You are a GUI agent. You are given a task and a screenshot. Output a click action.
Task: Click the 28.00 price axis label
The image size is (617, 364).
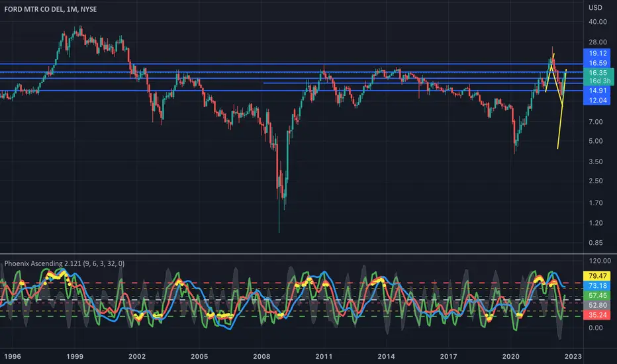click(597, 42)
